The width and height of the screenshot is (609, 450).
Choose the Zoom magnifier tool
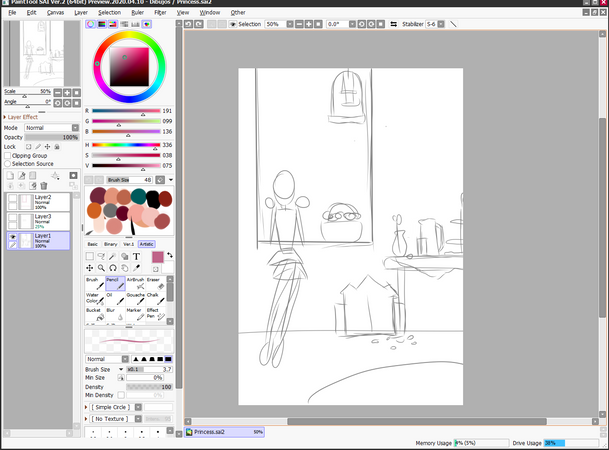point(101,268)
